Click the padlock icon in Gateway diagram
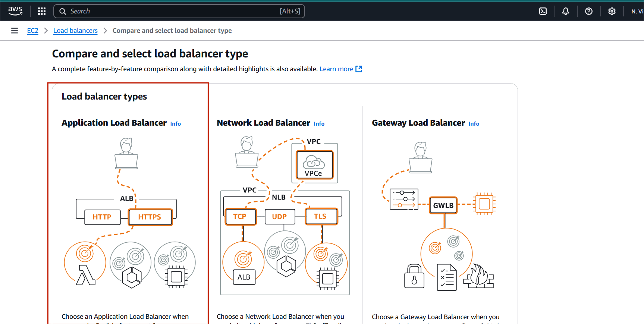Screen dimensions: 644x324 tap(414, 276)
